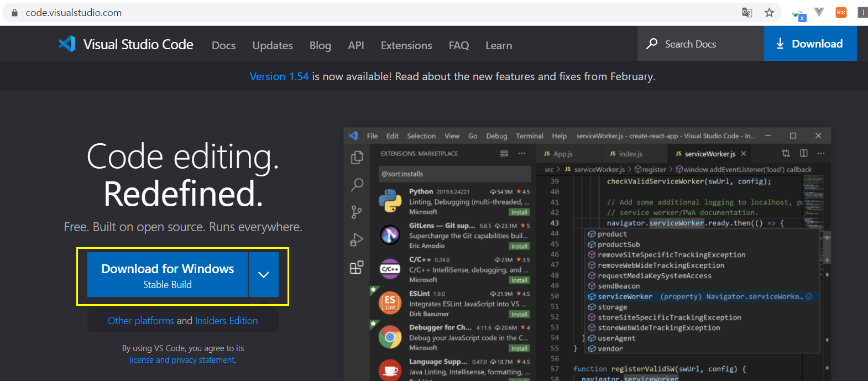
Task: Open the FAQ navigation link
Action: (x=459, y=45)
